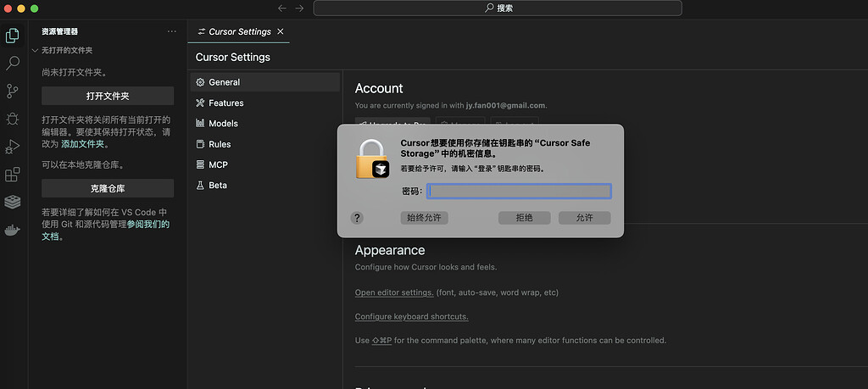The width and height of the screenshot is (868, 389).
Task: Click 拒绝 in keychain dialog
Action: [524, 218]
